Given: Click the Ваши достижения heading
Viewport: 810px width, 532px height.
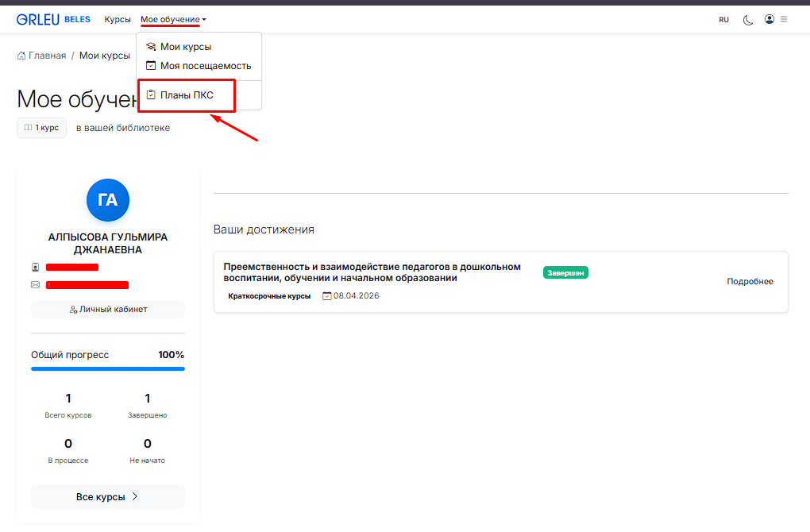Looking at the screenshot, I should coord(264,229).
